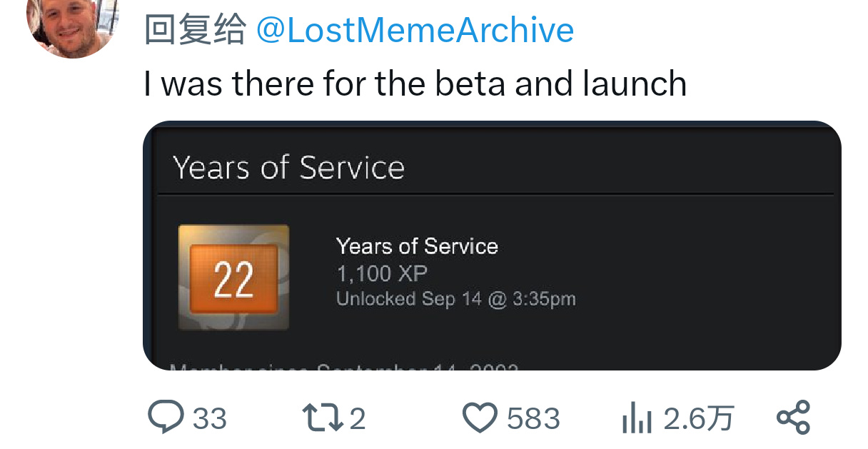Click the cut-off Member since line
Viewport: 868px width, 449px height.
tap(344, 367)
